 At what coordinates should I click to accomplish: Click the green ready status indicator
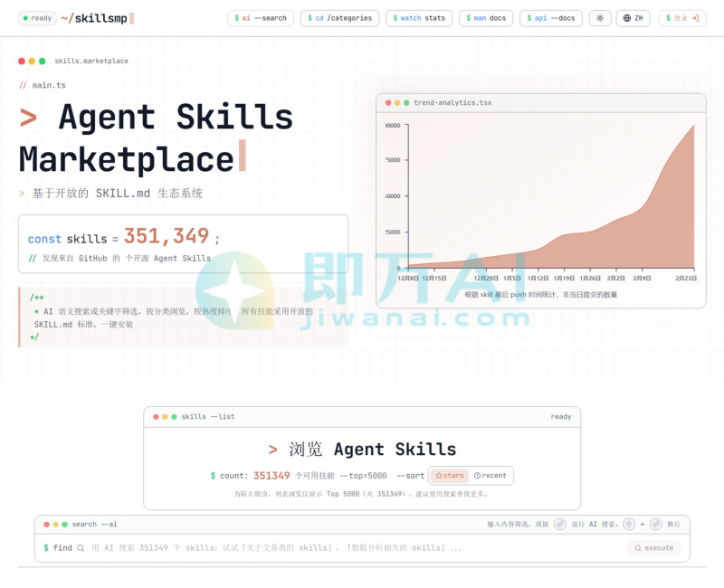click(x=24, y=18)
